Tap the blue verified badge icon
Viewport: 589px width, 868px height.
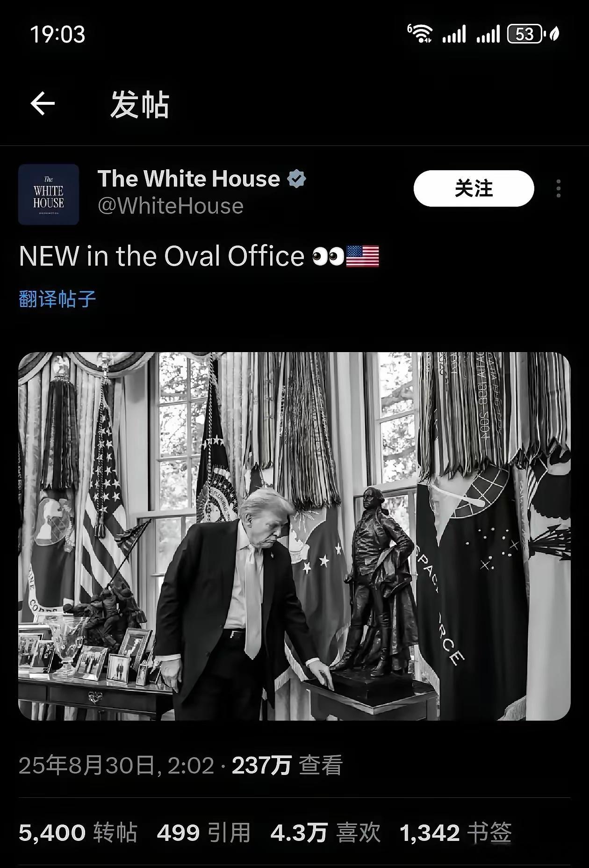coord(296,179)
